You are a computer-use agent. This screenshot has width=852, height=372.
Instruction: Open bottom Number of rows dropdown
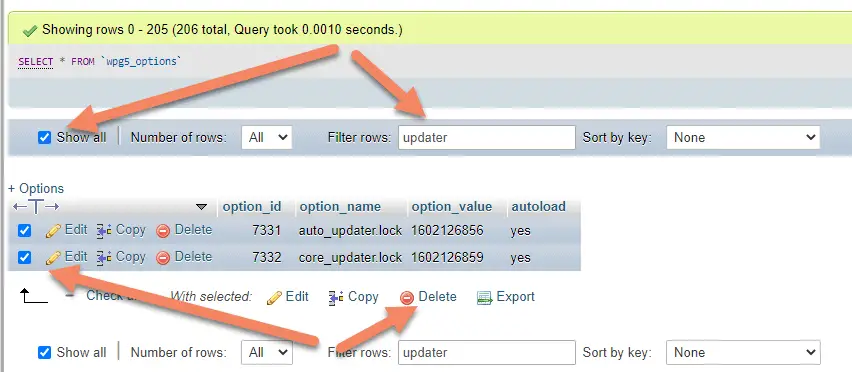pyautogui.click(x=267, y=352)
